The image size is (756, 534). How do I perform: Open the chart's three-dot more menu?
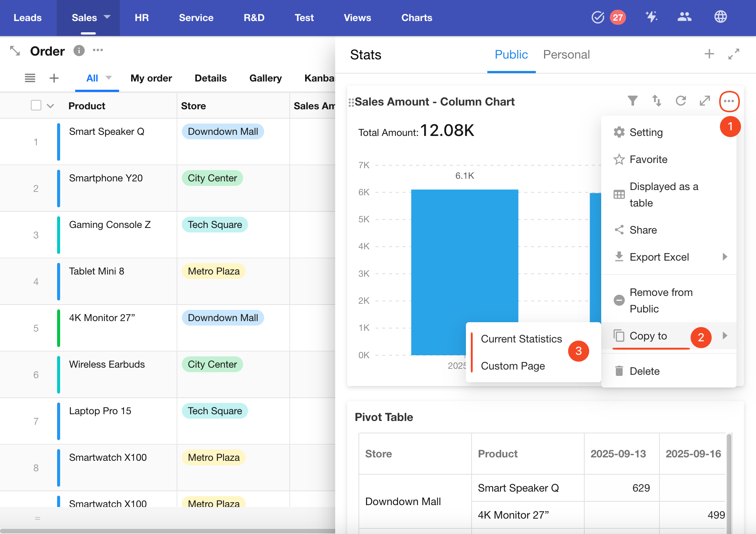729,101
